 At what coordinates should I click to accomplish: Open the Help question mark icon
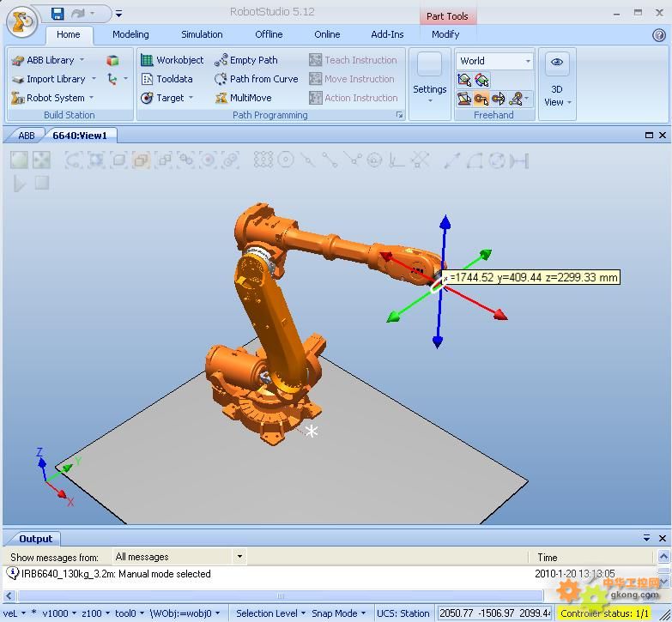click(x=659, y=34)
